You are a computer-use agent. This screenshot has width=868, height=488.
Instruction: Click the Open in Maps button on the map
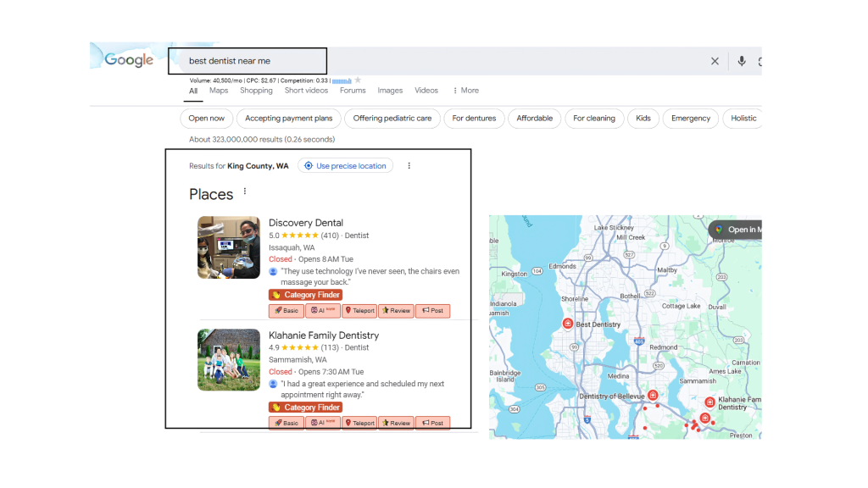click(737, 229)
